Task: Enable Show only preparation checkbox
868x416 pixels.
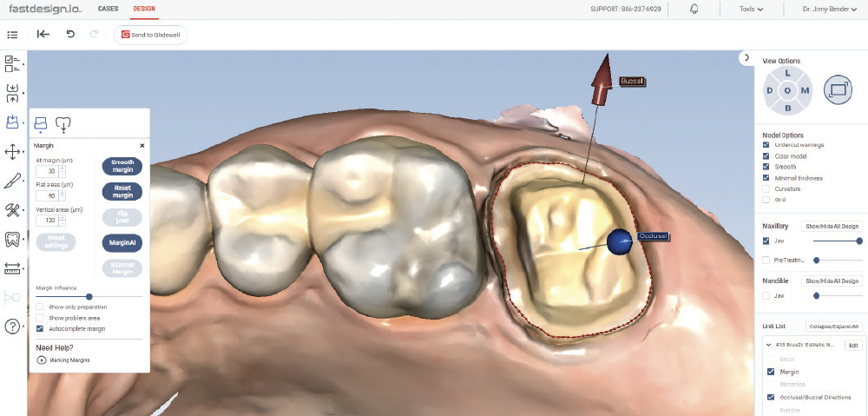Action: click(x=40, y=307)
